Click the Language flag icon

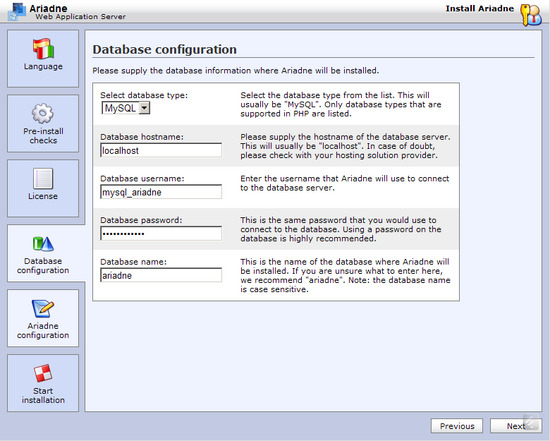tap(43, 48)
